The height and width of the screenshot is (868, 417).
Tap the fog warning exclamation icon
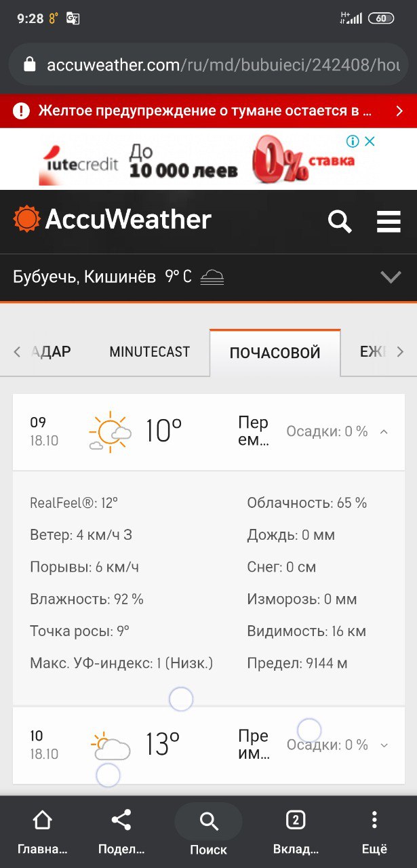(22, 111)
